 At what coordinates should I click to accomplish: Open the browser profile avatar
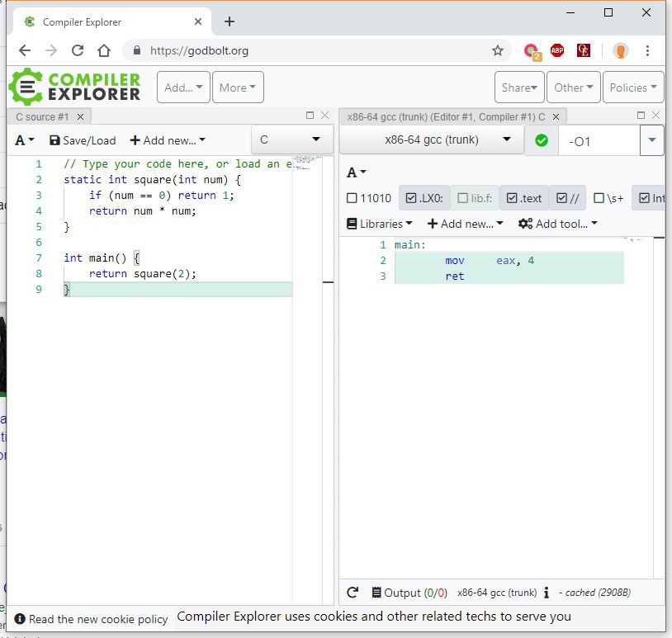click(x=620, y=50)
